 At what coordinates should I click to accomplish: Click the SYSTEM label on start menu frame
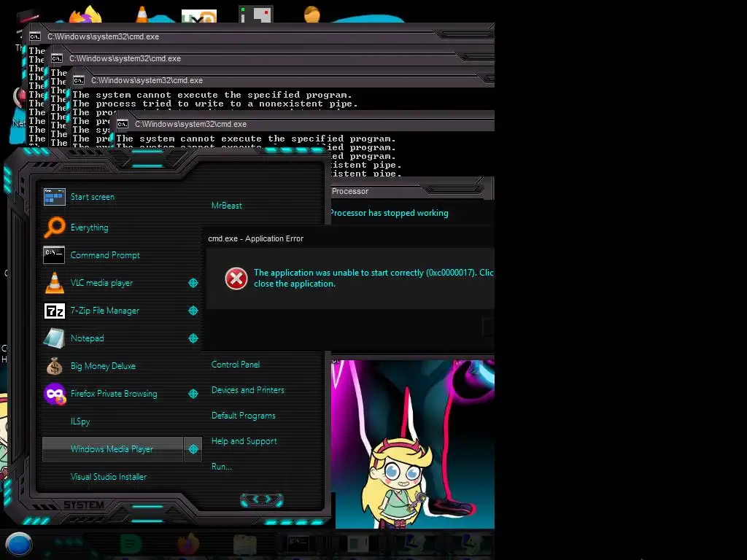[x=84, y=505]
